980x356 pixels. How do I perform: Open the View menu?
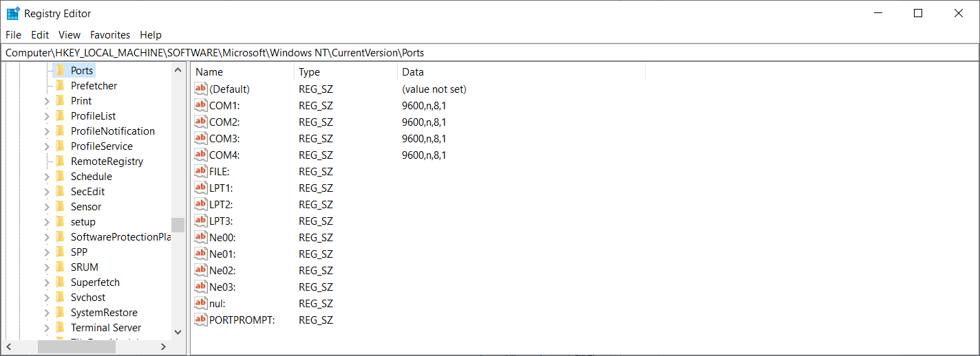[70, 34]
